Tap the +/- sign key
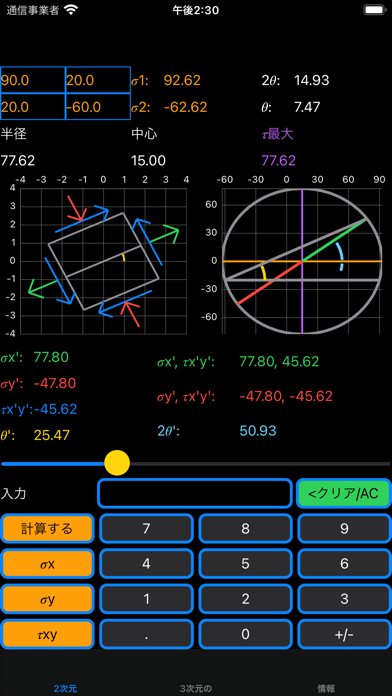The width and height of the screenshot is (392, 696). (344, 635)
